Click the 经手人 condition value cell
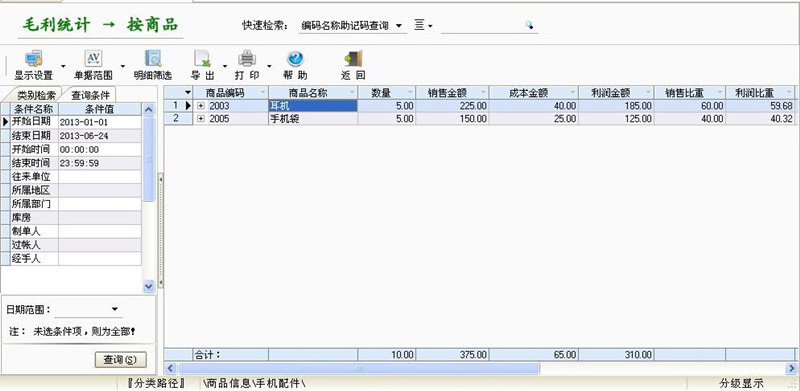 100,258
